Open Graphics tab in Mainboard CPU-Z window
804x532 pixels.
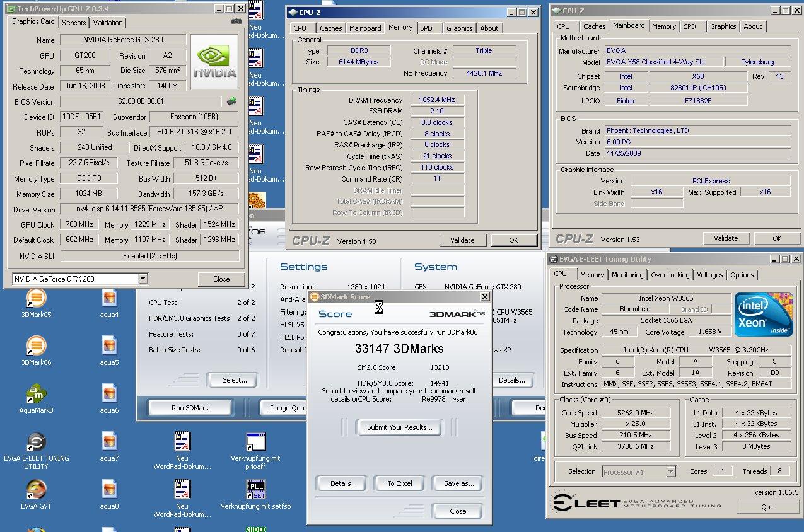(723, 26)
